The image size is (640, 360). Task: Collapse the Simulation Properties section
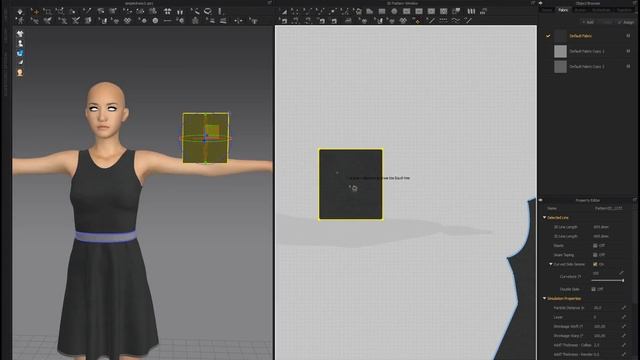coord(544,298)
